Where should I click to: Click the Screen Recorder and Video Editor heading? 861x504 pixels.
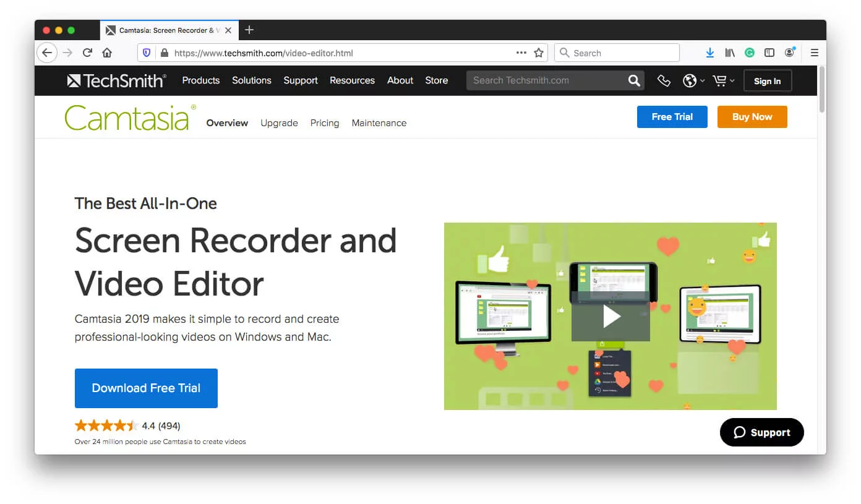pos(236,262)
